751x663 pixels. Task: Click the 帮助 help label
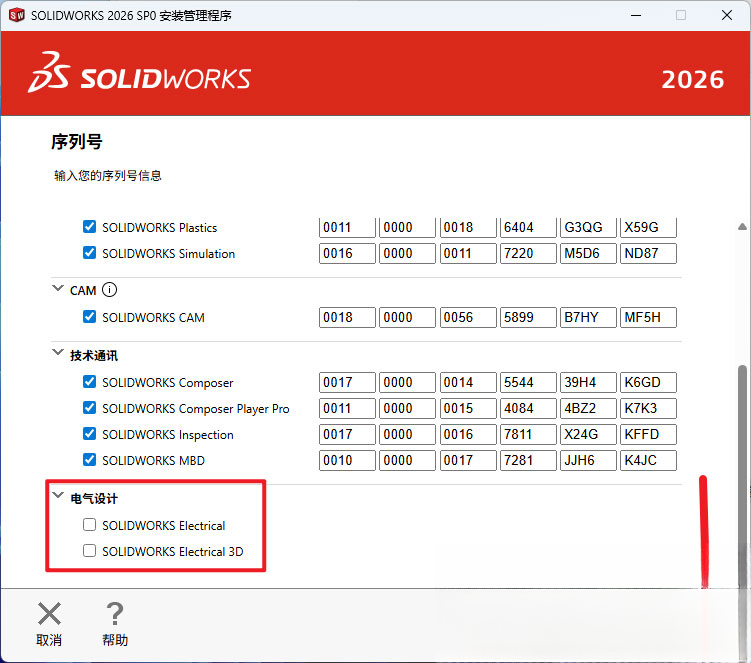tap(115, 640)
